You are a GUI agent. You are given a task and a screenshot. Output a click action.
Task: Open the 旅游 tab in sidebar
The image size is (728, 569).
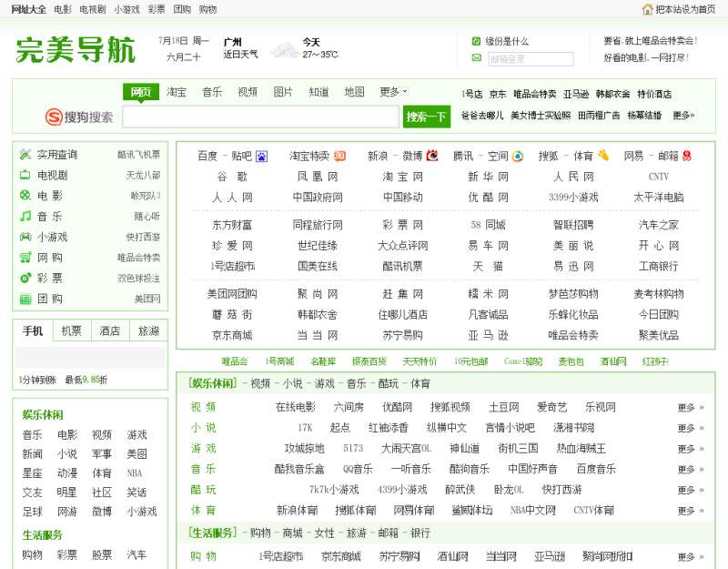(148, 330)
